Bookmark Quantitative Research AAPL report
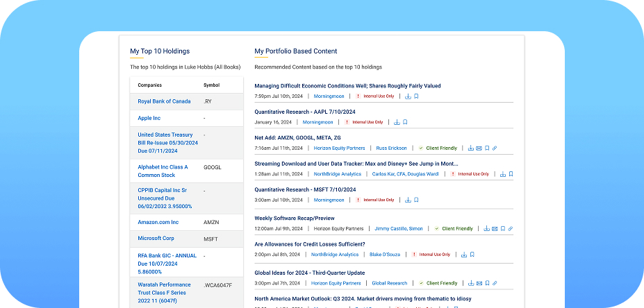The height and width of the screenshot is (308, 644). [x=405, y=122]
